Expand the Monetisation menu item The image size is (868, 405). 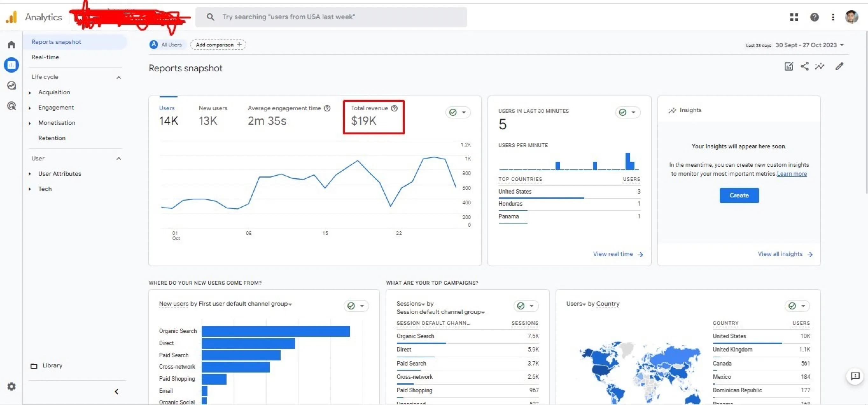point(30,123)
